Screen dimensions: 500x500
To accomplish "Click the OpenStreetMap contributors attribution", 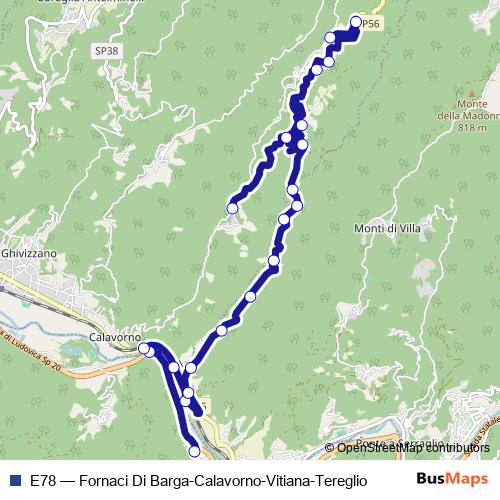I will coord(407,448).
